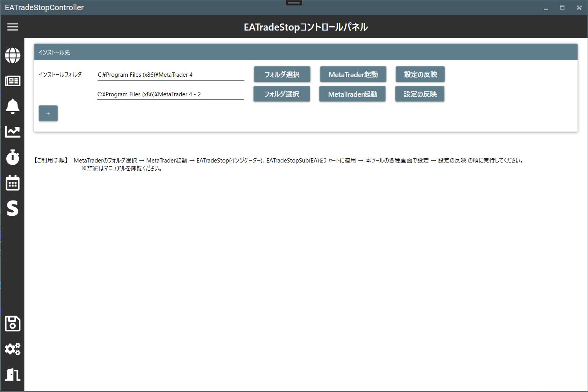Open the gears settings icon
Viewport: 588px width, 392px height.
pyautogui.click(x=13, y=349)
